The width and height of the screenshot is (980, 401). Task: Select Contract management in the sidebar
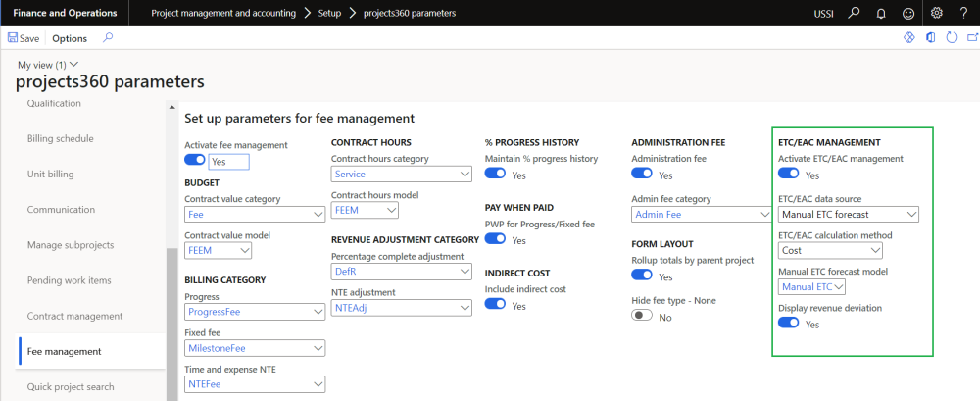point(74,316)
